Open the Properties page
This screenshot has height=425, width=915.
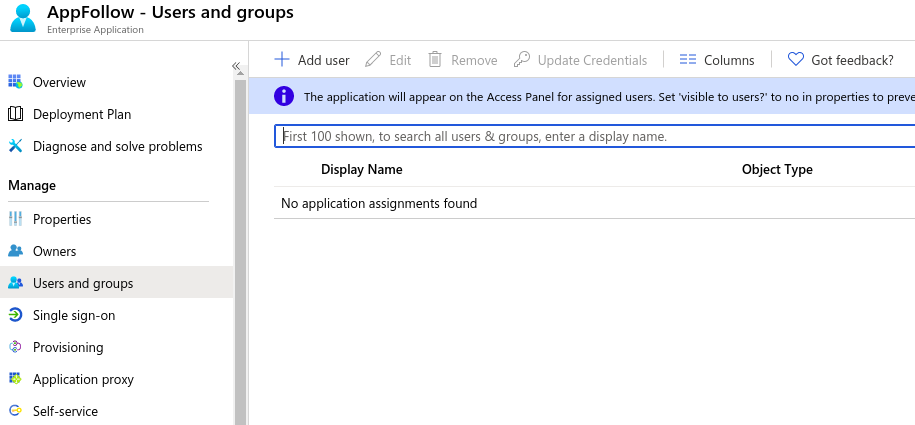62,220
